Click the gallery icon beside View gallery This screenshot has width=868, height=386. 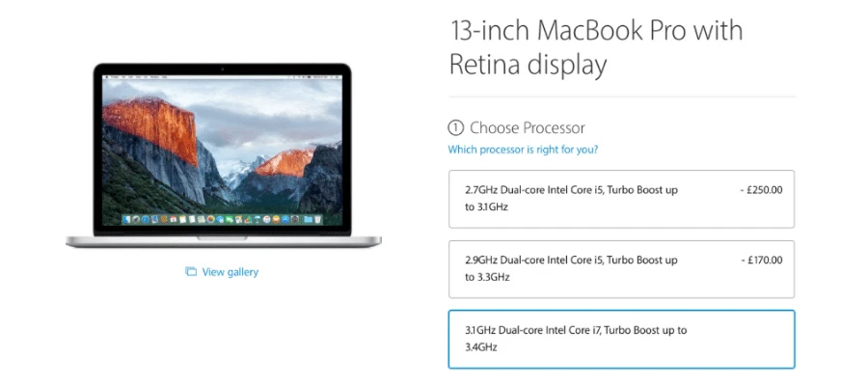click(191, 272)
